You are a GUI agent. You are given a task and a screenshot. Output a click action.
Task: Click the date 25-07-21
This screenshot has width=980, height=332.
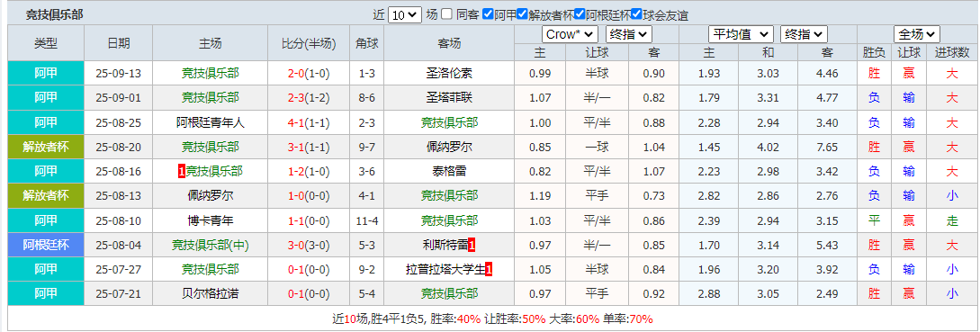point(119,293)
